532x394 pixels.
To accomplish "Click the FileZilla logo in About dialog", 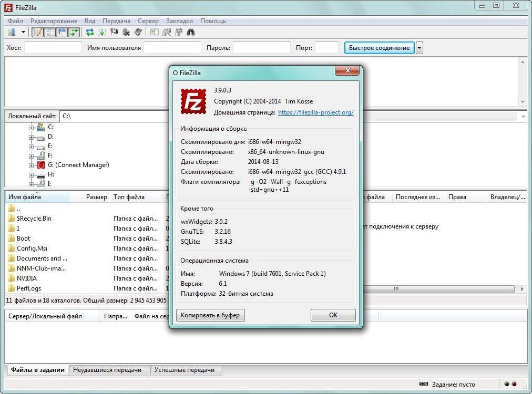I will tap(193, 101).
